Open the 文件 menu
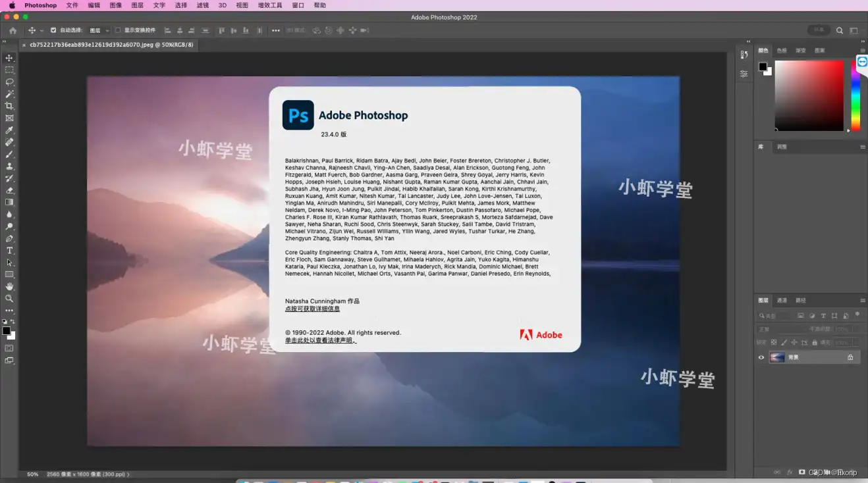Image resolution: width=868 pixels, height=483 pixels. tap(72, 5)
